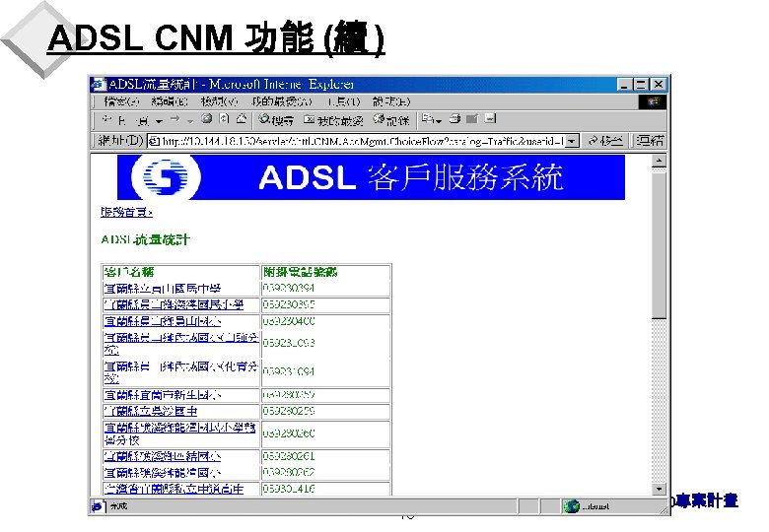Click the Mail icon in the toolbar
The height and width of the screenshot is (532, 769).
[428, 119]
